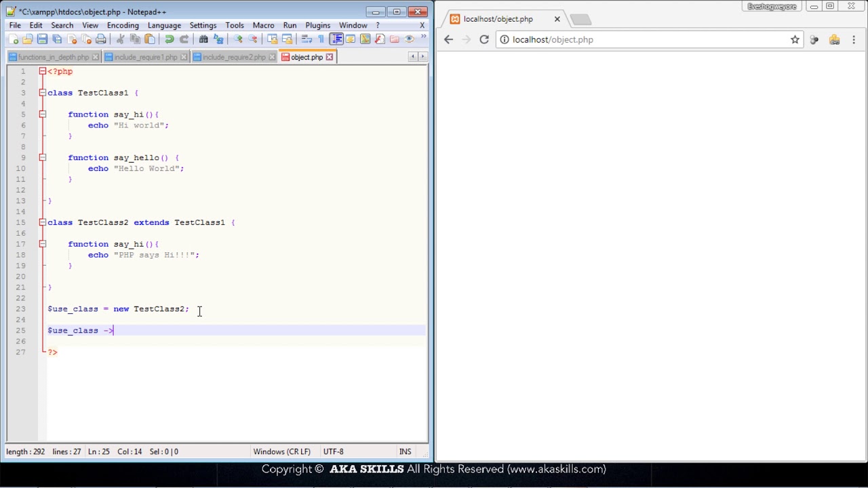Bookmark page with the star icon

coord(795,39)
